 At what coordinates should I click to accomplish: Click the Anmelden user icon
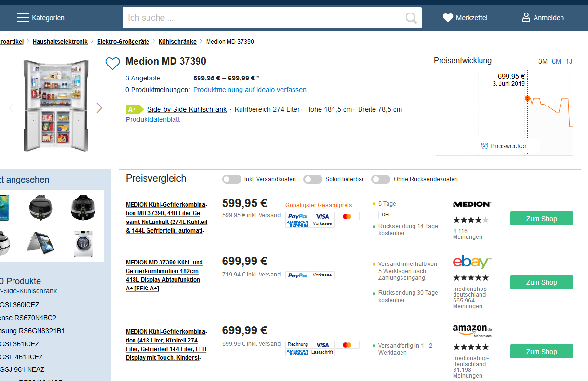(x=526, y=18)
